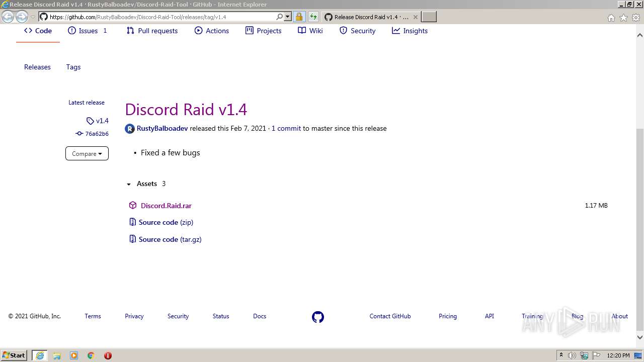Open the File Explorer folder in taskbar

[57, 355]
